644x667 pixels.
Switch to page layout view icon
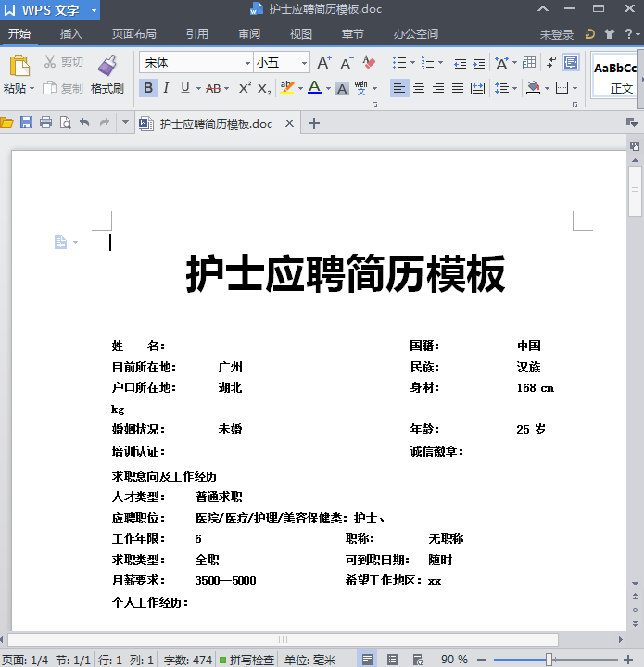click(367, 660)
